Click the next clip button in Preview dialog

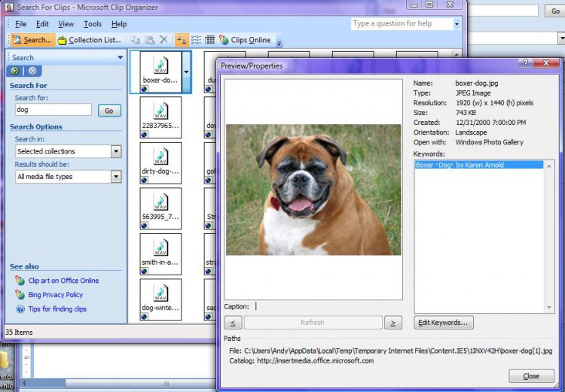tap(393, 323)
